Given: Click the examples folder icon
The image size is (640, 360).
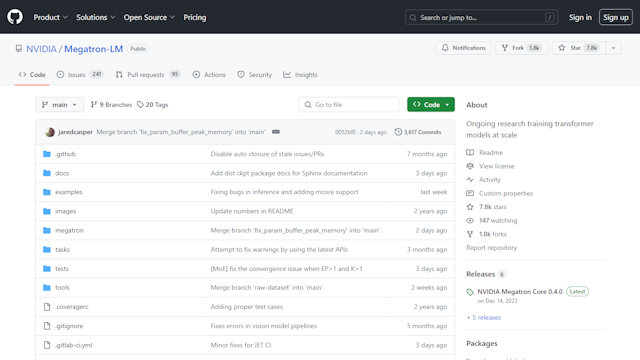Looking at the screenshot, I should coord(47,192).
